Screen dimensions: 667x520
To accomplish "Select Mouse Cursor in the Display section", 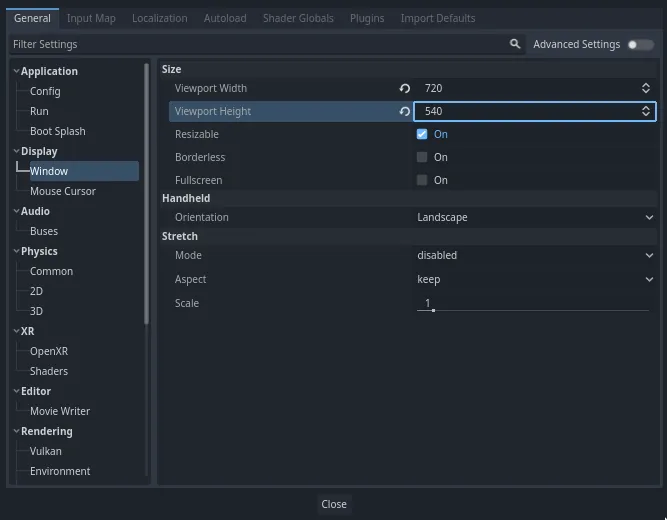I will [63, 191].
